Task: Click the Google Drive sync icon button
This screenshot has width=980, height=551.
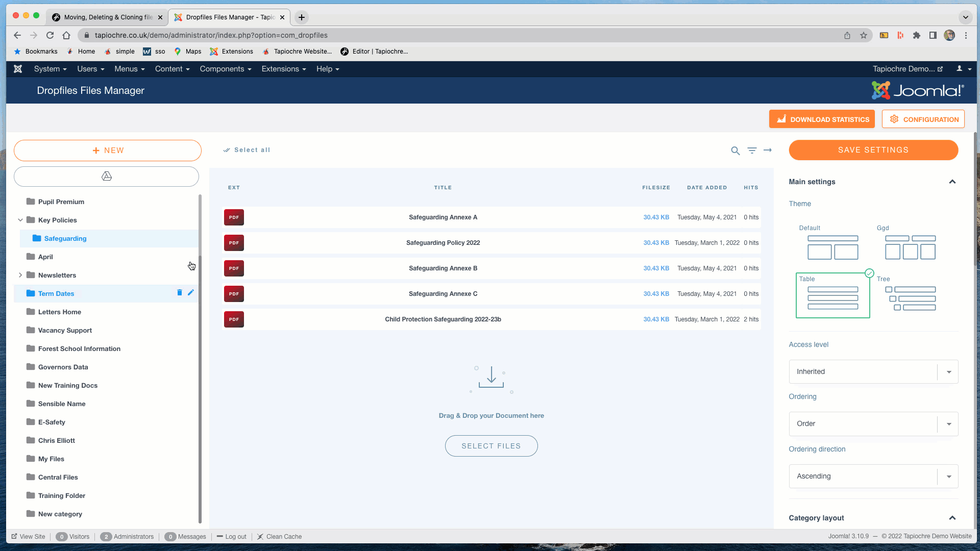Action: pyautogui.click(x=106, y=177)
